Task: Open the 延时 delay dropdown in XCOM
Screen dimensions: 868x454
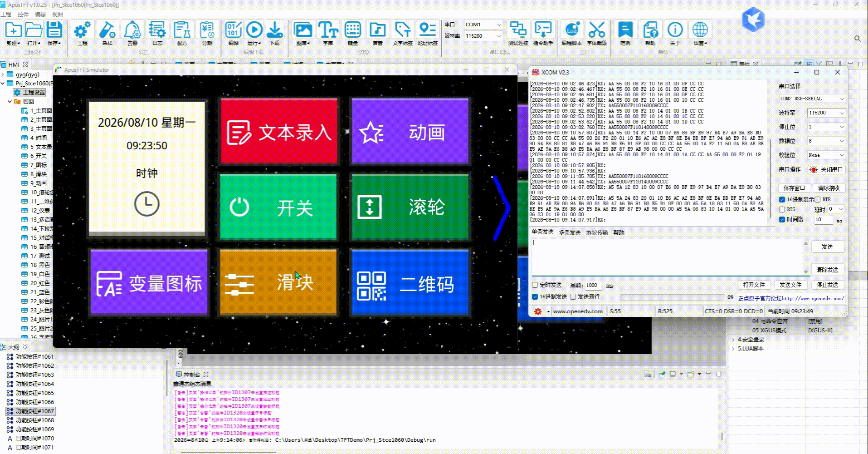Action: point(836,209)
